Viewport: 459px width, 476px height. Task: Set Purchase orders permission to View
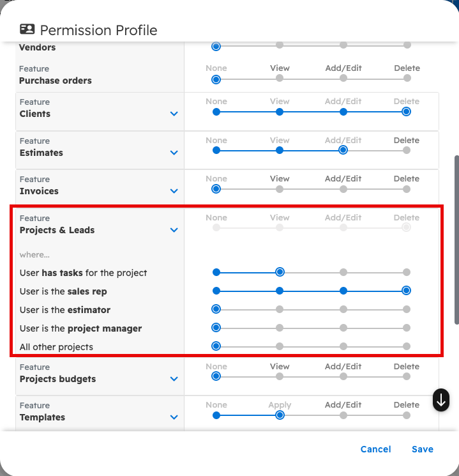280,79
